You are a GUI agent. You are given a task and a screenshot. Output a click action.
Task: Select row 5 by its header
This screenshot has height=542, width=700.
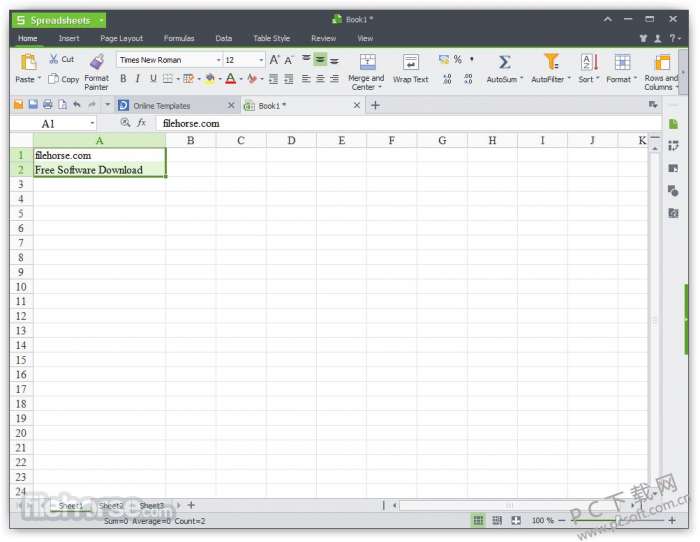click(21, 213)
